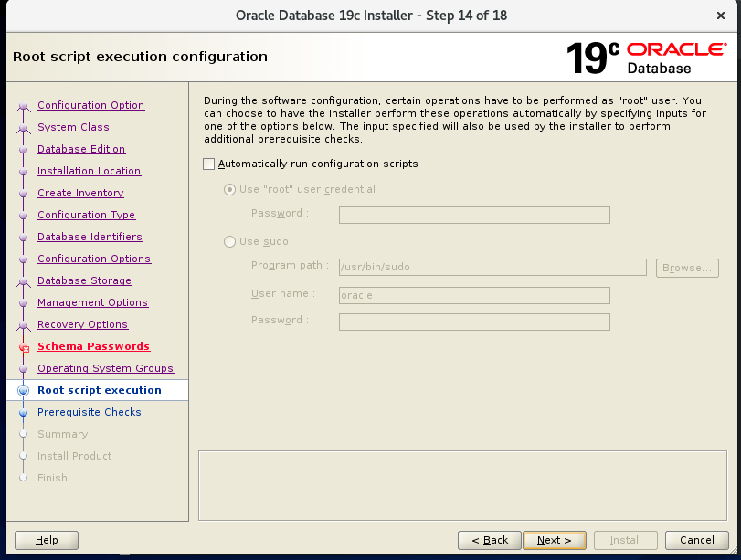Go to Configuration Option step
The height and width of the screenshot is (560, 741).
(x=90, y=105)
